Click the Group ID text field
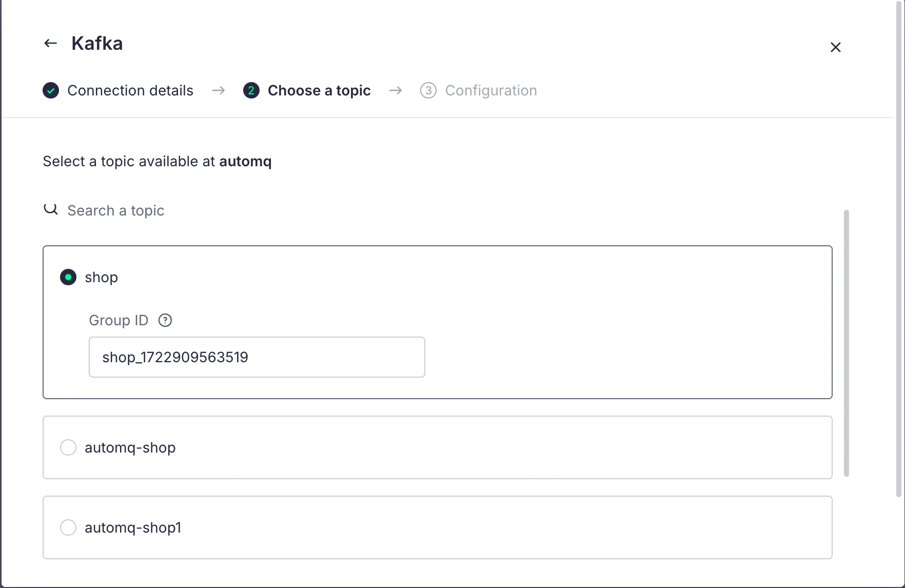 click(257, 357)
